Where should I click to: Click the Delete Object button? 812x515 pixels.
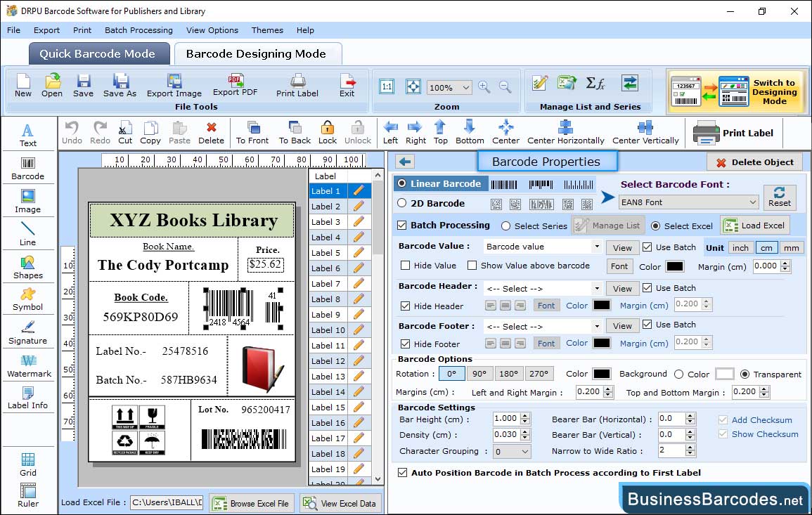tap(754, 162)
